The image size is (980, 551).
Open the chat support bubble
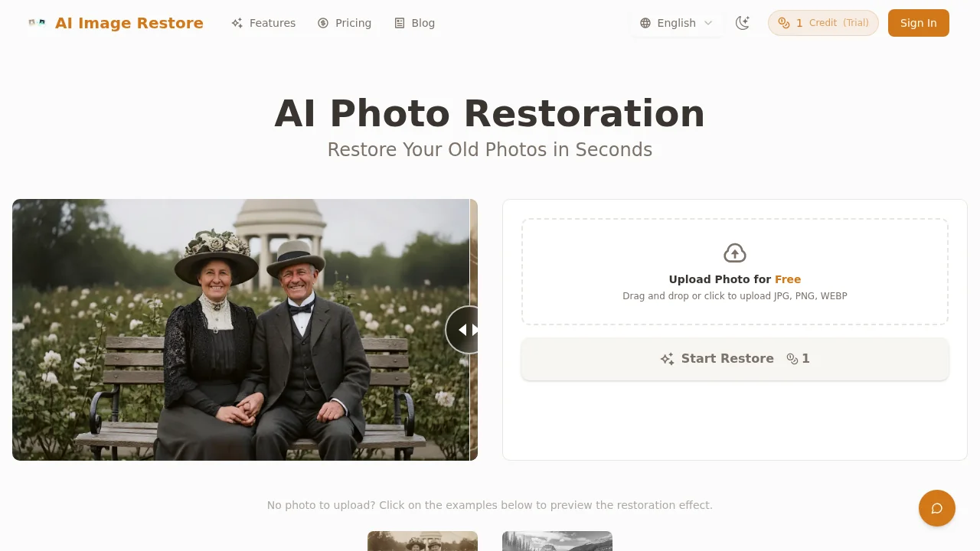[x=936, y=507]
